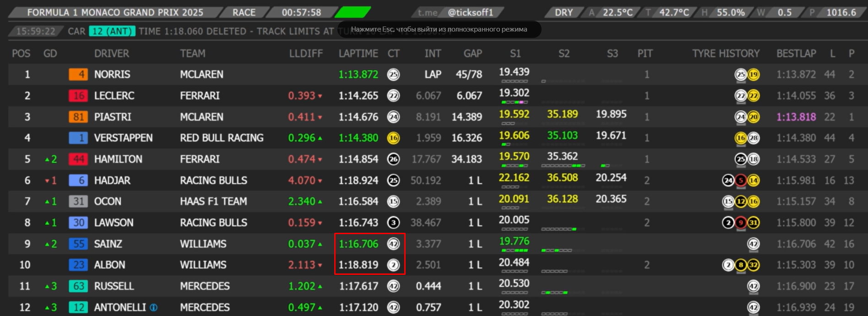Click the 12 (ANT) car tag in message bar
This screenshot has height=316, width=868.
[x=112, y=31]
